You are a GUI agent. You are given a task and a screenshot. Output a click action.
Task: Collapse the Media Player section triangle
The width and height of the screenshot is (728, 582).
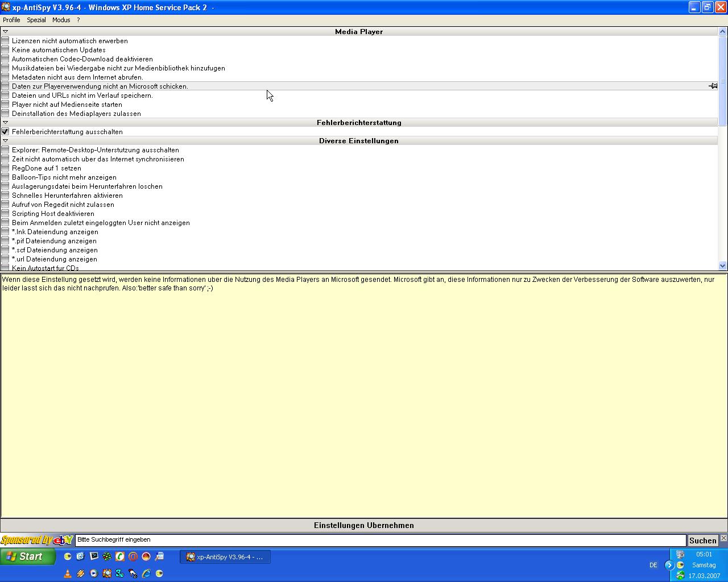click(5, 31)
